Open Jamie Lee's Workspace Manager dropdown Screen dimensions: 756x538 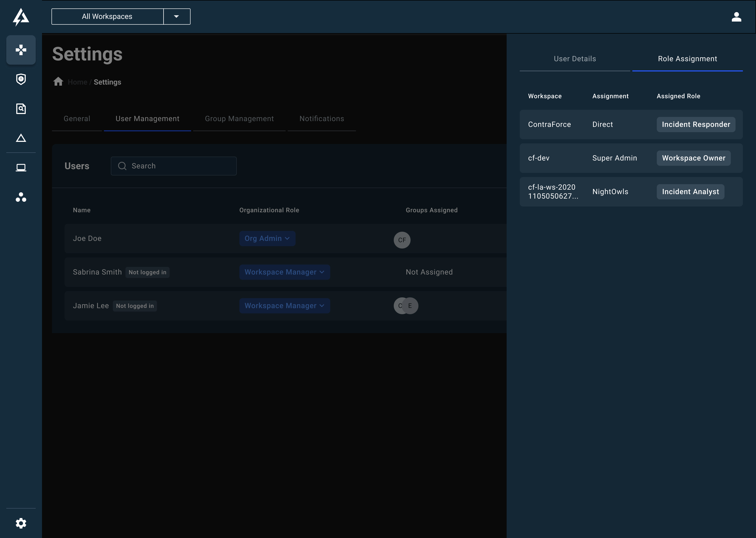click(284, 306)
